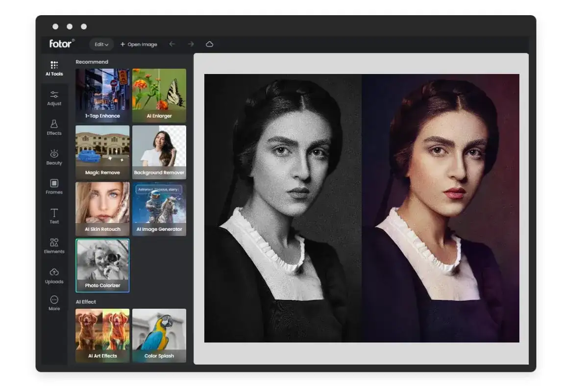Screen dimensions: 588x392
Task: Open the AI Tools sidebar panel
Action: [54, 68]
